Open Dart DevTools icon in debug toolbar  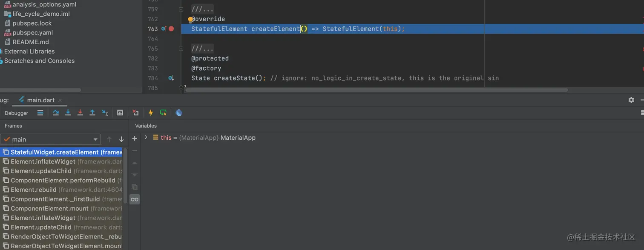tap(179, 113)
